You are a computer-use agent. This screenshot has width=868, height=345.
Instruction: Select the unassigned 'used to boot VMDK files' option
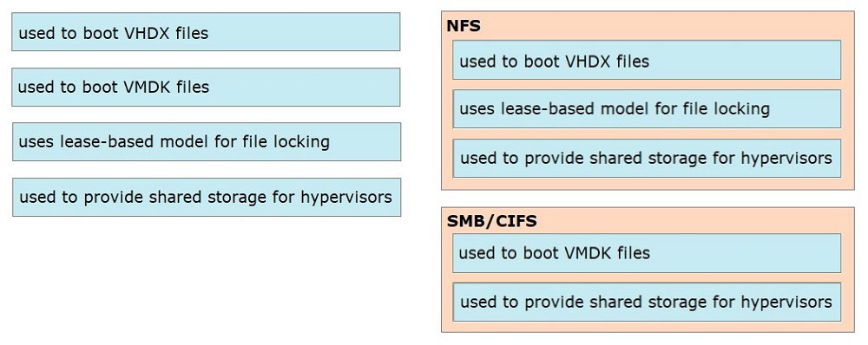(206, 87)
